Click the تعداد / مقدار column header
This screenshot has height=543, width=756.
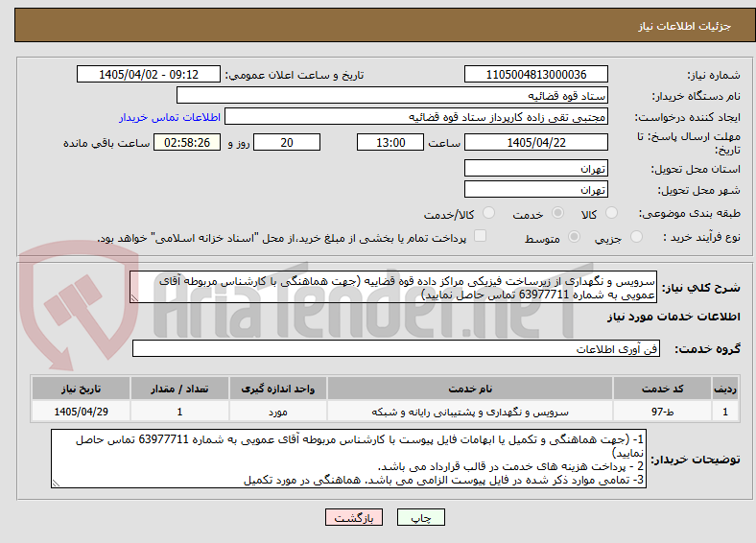click(179, 389)
